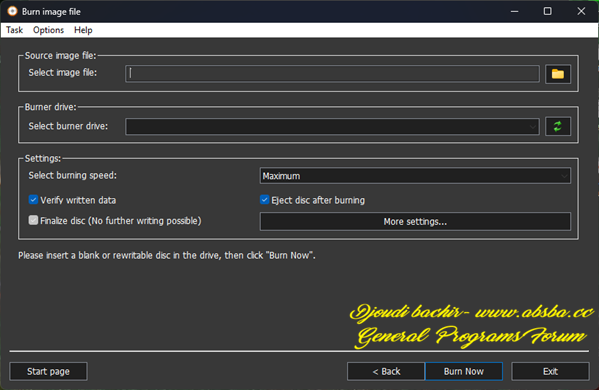
Task: Open the Options menu
Action: [x=48, y=30]
